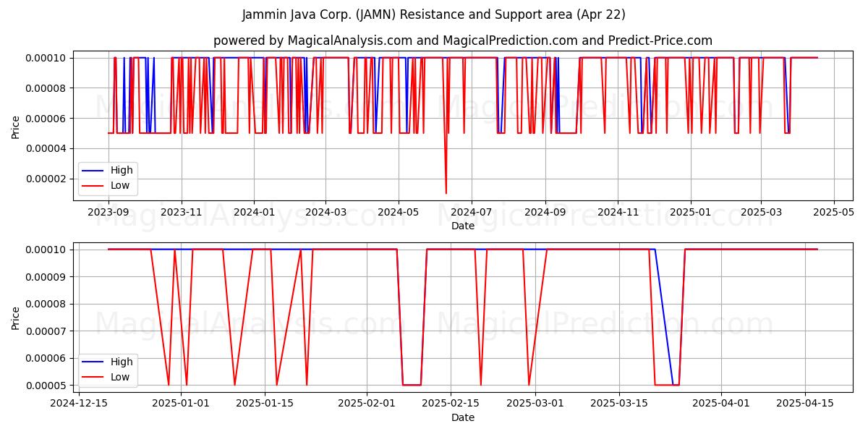
Task: Click the bottom chart "Date" axis label
Action: tap(463, 417)
